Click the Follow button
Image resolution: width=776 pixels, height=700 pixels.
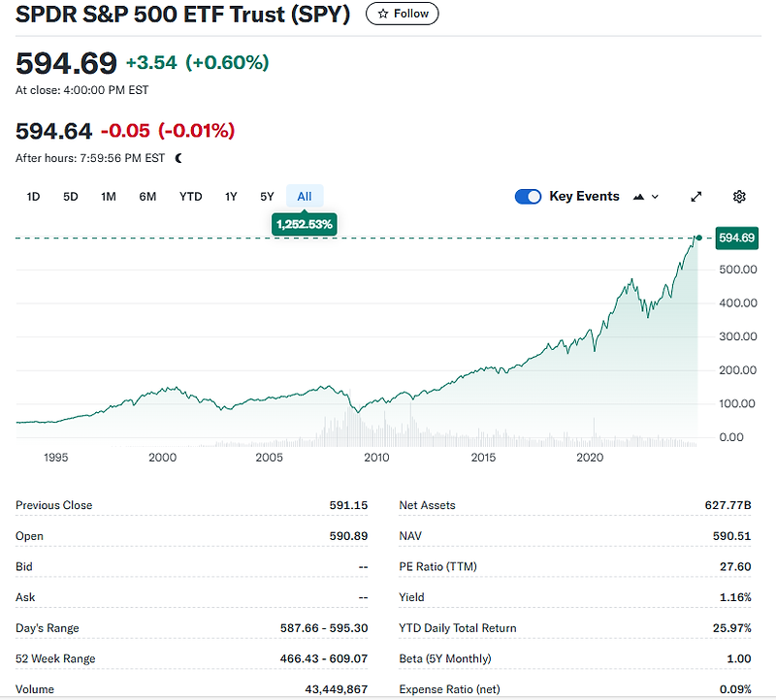pyautogui.click(x=402, y=14)
